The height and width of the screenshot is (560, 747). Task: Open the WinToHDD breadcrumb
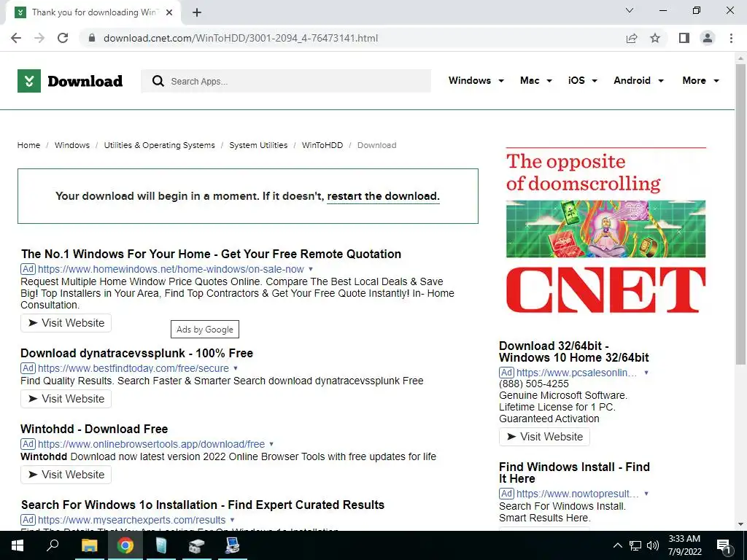click(322, 145)
